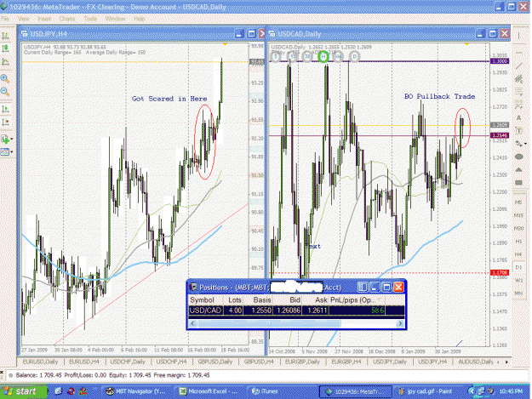Expand the indicators button dropdown arrow
Screen dimensions: 532x399
tap(12, 139)
